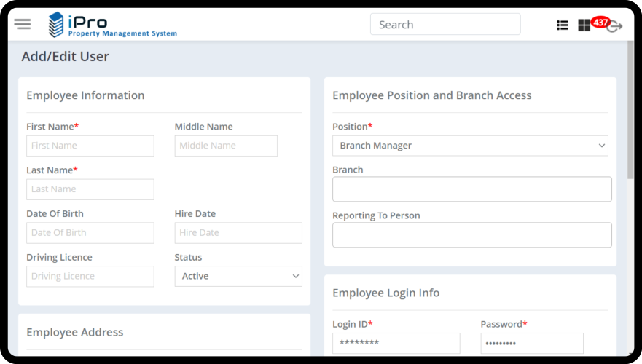The width and height of the screenshot is (642, 364).
Task: Focus the Login ID field
Action: pyautogui.click(x=396, y=344)
